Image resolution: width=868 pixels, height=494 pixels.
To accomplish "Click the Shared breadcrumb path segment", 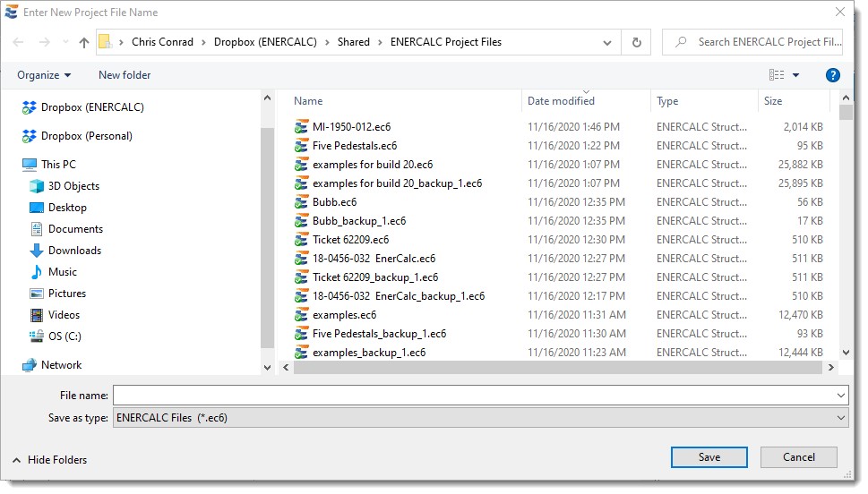I will (x=353, y=42).
